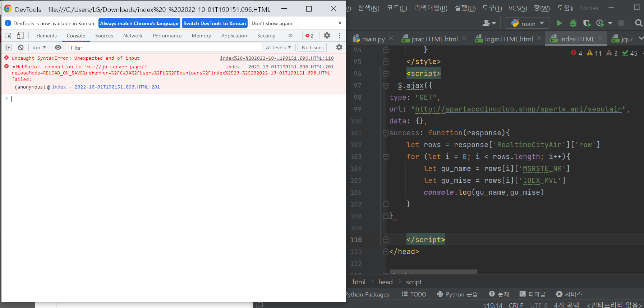Start debugging with the bug icon in PyCharm
644x308 pixels.
tap(573, 23)
